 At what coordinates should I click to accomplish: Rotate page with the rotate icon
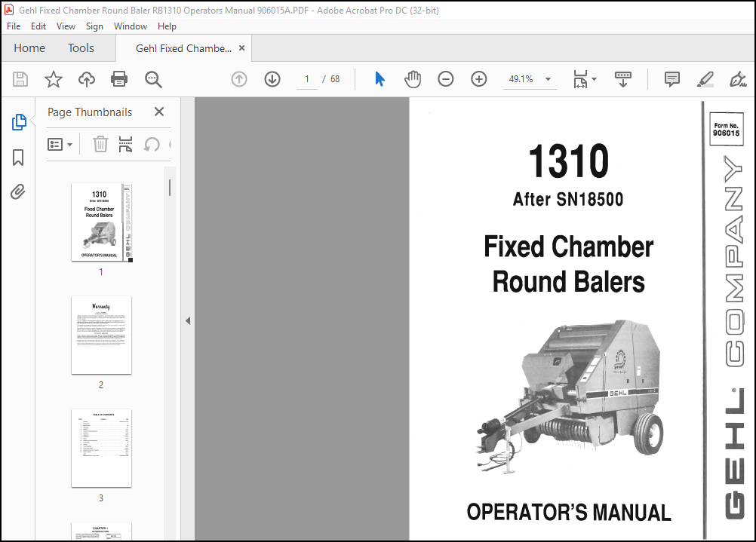pyautogui.click(x=152, y=144)
